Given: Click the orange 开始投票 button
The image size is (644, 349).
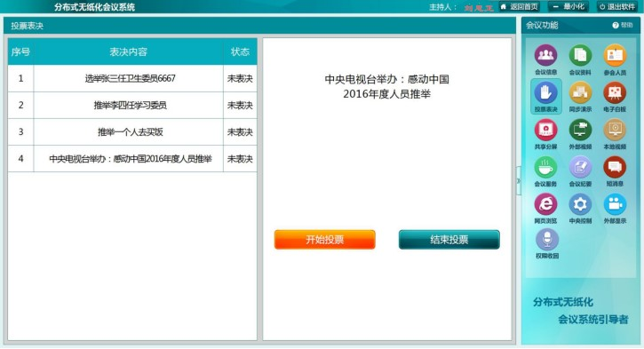Looking at the screenshot, I should pos(325,240).
